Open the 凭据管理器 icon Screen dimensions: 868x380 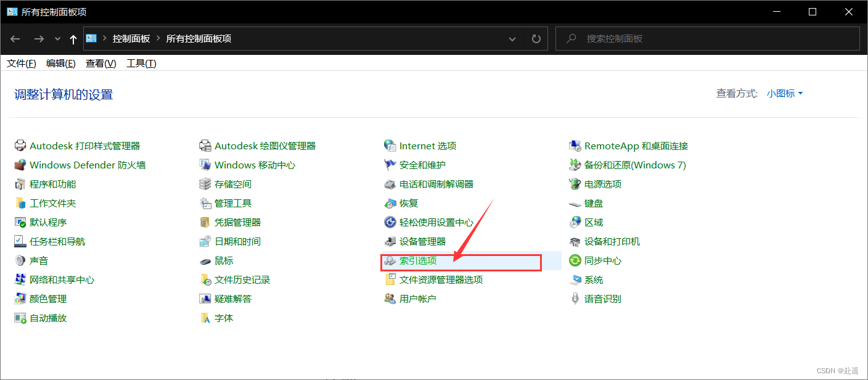tap(205, 223)
